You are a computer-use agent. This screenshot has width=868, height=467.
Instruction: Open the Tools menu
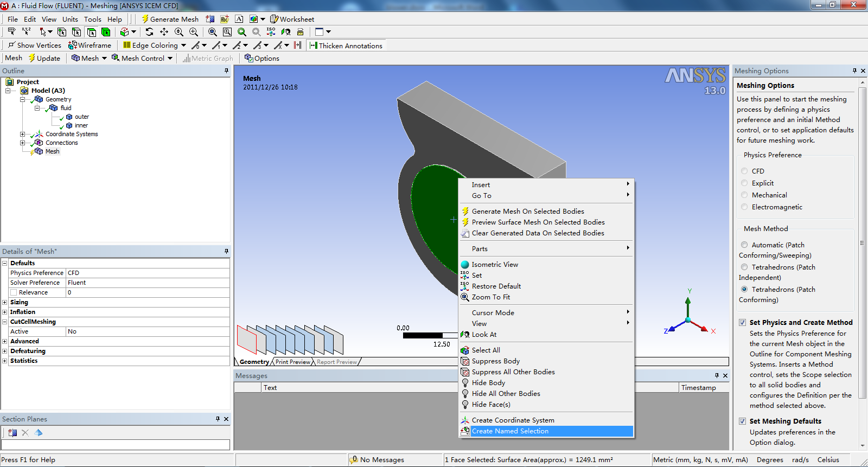point(93,19)
